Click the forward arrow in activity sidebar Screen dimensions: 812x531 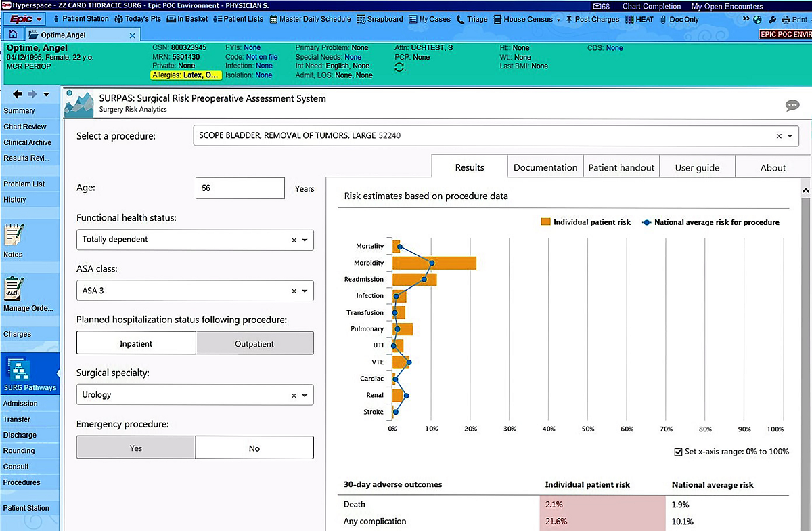coord(32,94)
